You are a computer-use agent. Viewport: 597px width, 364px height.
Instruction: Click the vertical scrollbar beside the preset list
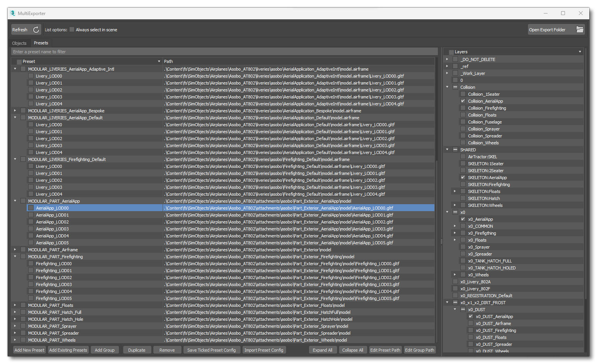(x=441, y=241)
